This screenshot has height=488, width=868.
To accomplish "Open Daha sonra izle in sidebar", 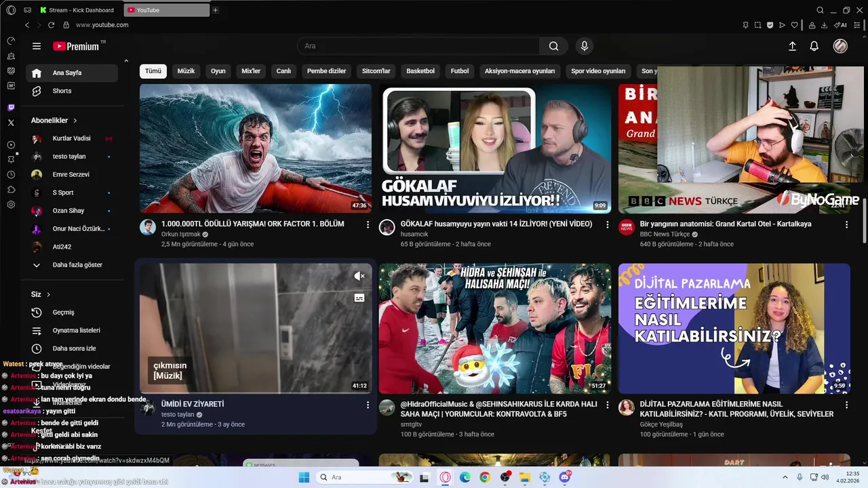I will 72,348.
